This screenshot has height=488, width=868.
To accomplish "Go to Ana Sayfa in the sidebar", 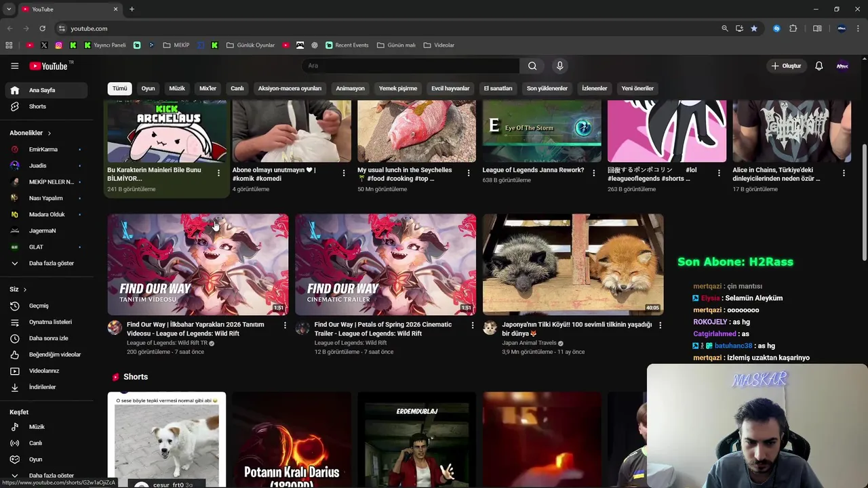I will (46, 90).
